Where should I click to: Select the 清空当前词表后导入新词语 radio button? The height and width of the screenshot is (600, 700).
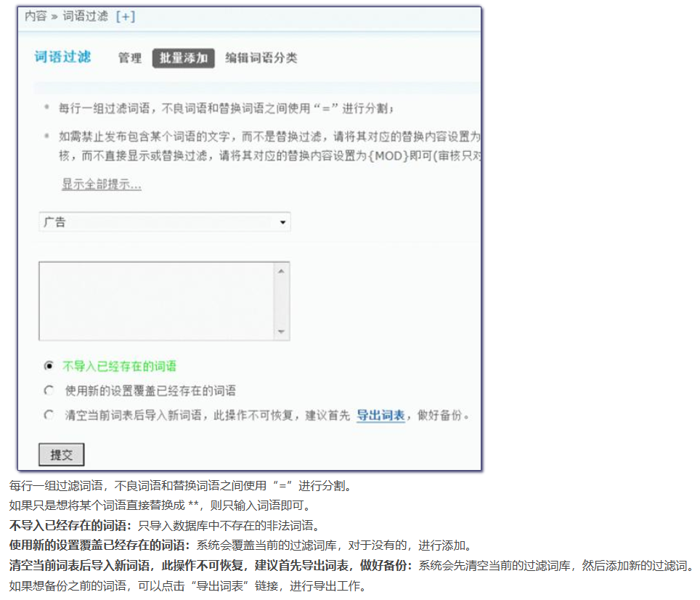[x=49, y=415]
